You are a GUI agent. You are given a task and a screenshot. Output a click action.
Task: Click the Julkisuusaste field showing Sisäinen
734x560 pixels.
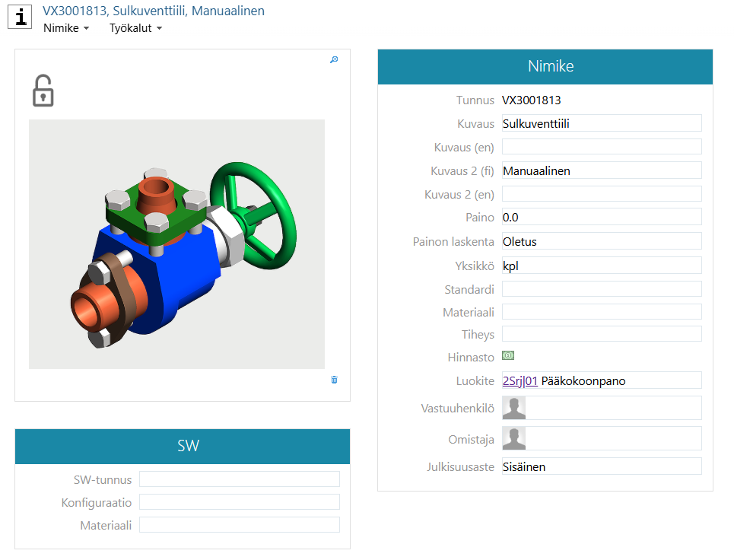[x=600, y=466]
